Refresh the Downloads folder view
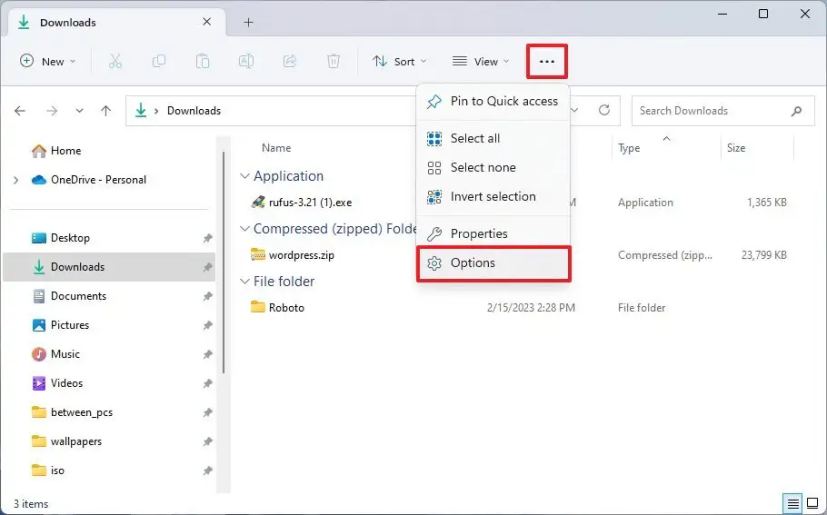This screenshot has height=515, width=827. pos(604,110)
